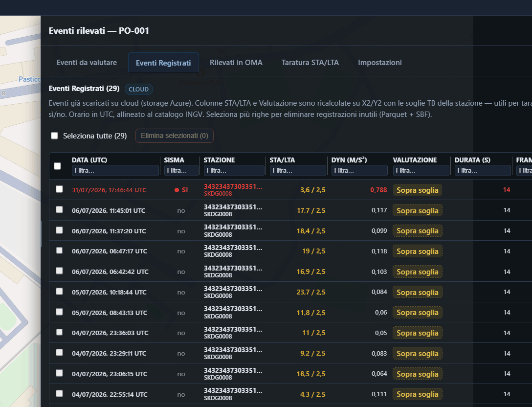The image size is (532, 407).
Task: Focus the Stazione filter input
Action: pos(234,170)
